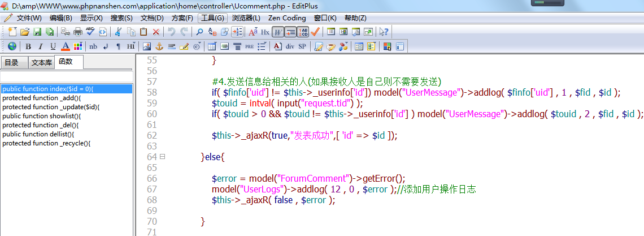Toggle italic formatting I

41,46
